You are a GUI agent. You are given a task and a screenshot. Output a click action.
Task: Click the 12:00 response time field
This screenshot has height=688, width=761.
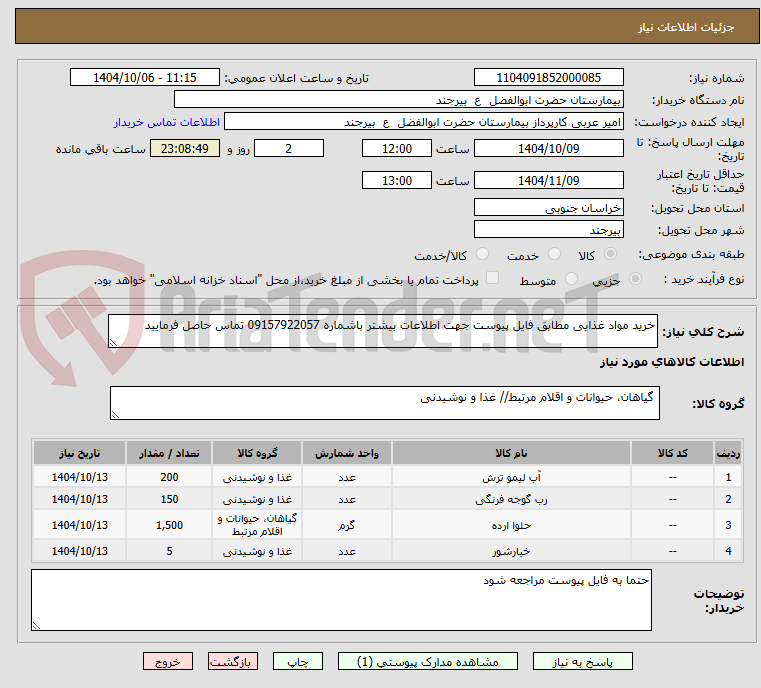tap(396, 149)
